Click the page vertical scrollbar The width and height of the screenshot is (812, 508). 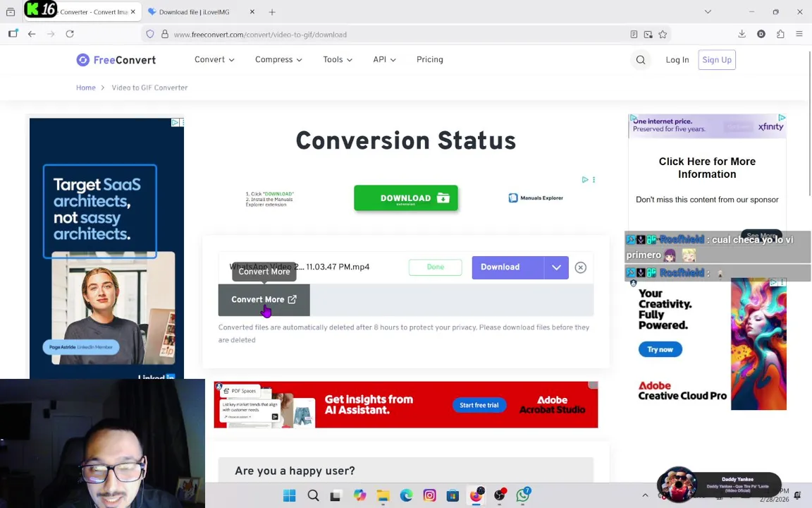(x=809, y=124)
